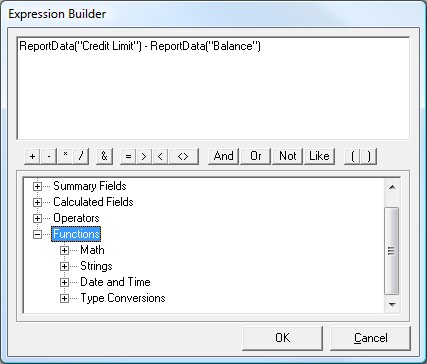This screenshot has height=364, width=427.
Task: Confirm the expression with OK
Action: (283, 338)
